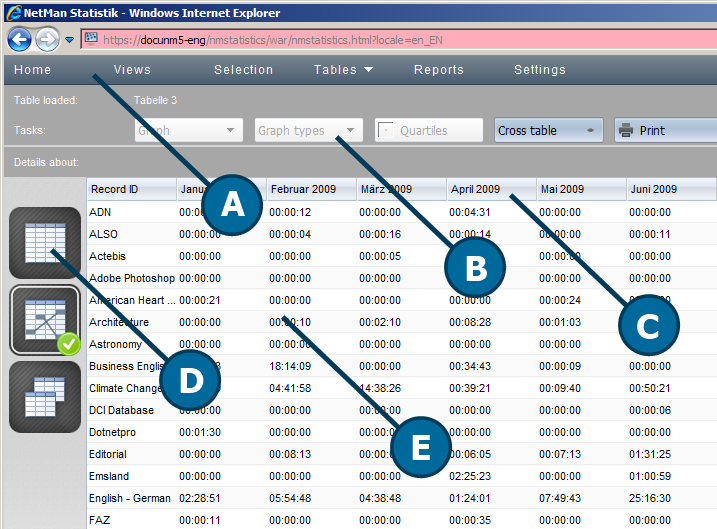
Task: Go to the Reports menu
Action: tap(439, 70)
